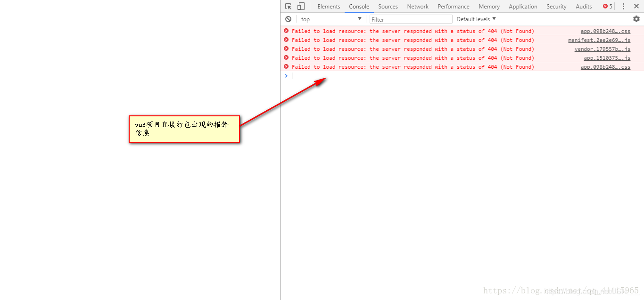
Task: Open the Sources tab
Action: point(388,6)
